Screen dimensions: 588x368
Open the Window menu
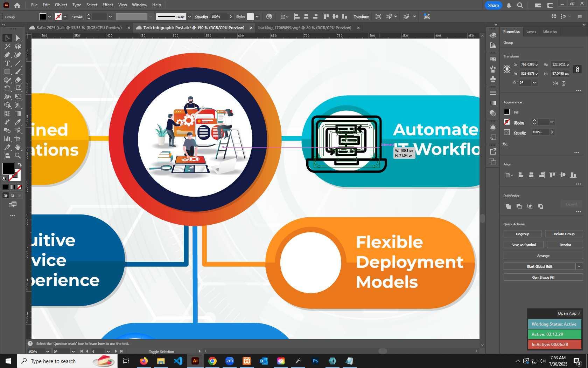click(139, 5)
